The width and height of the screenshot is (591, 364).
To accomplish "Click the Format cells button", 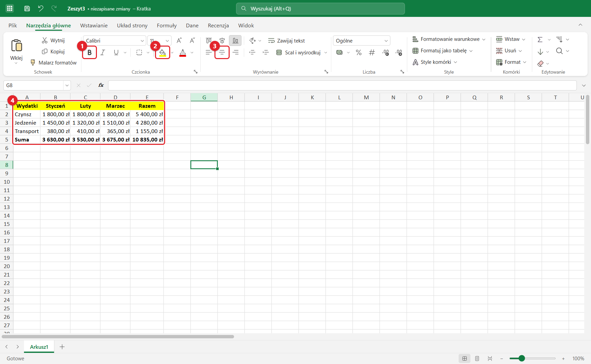I will (511, 62).
